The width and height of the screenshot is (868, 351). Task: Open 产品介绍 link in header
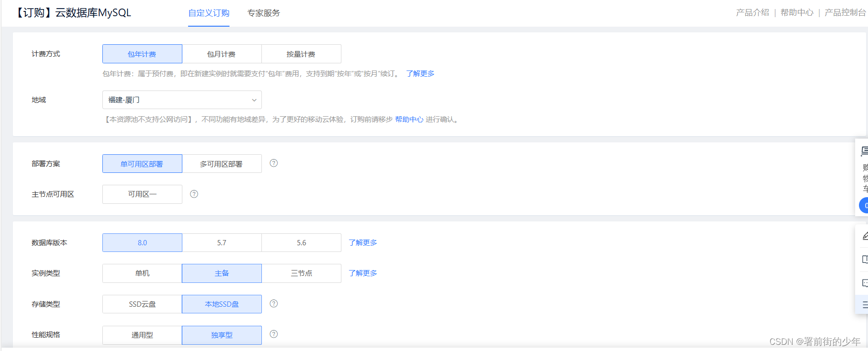click(752, 12)
